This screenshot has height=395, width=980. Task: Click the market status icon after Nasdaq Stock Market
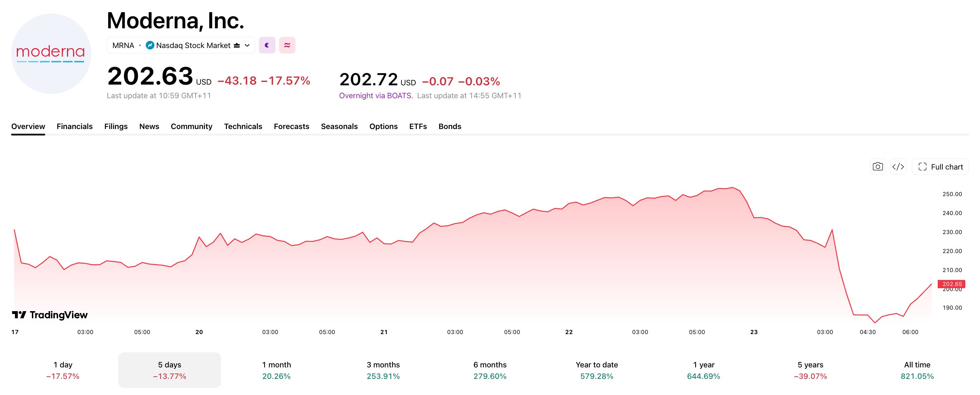pos(237,45)
